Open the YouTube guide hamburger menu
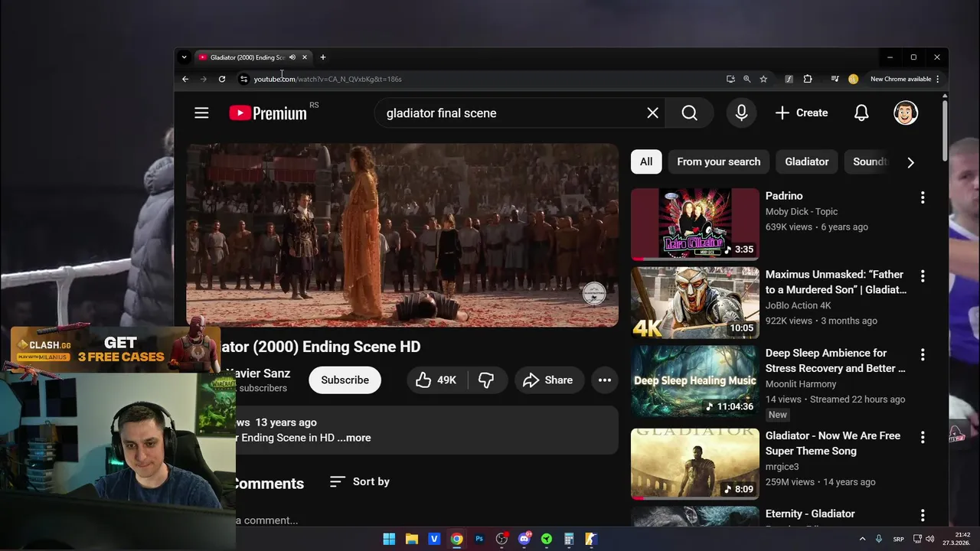Screen dimensions: 980x551 click(x=201, y=113)
